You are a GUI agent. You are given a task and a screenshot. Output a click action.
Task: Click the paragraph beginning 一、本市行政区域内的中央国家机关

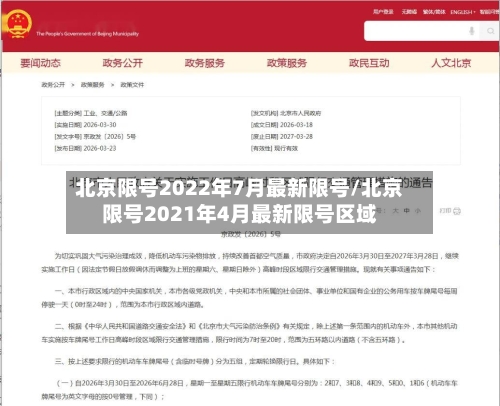tap(249, 298)
